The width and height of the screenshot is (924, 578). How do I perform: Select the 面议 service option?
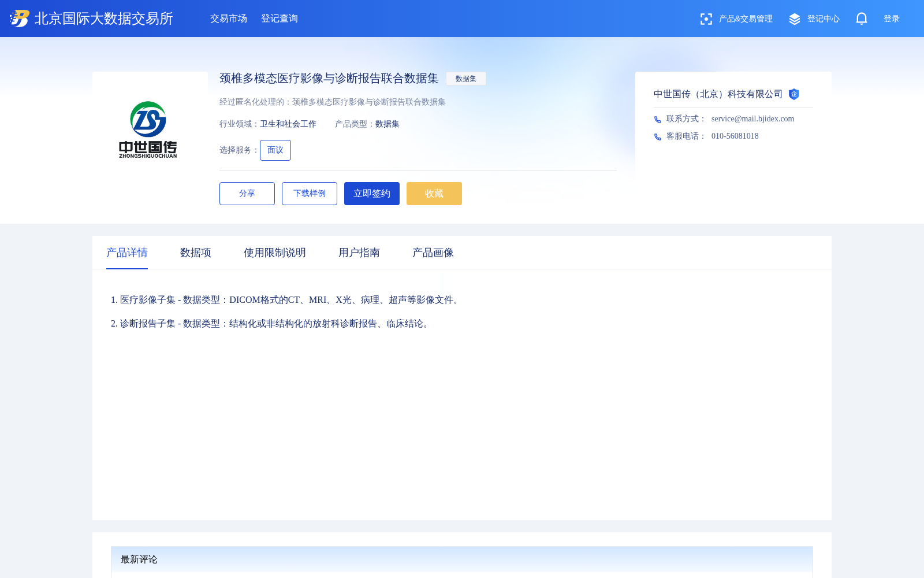[275, 150]
